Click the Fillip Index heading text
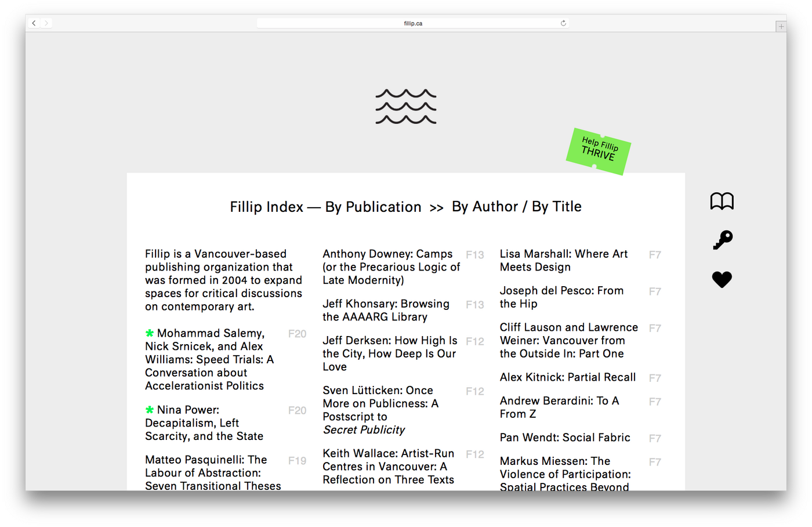The height and width of the screenshot is (527, 812). point(266,207)
